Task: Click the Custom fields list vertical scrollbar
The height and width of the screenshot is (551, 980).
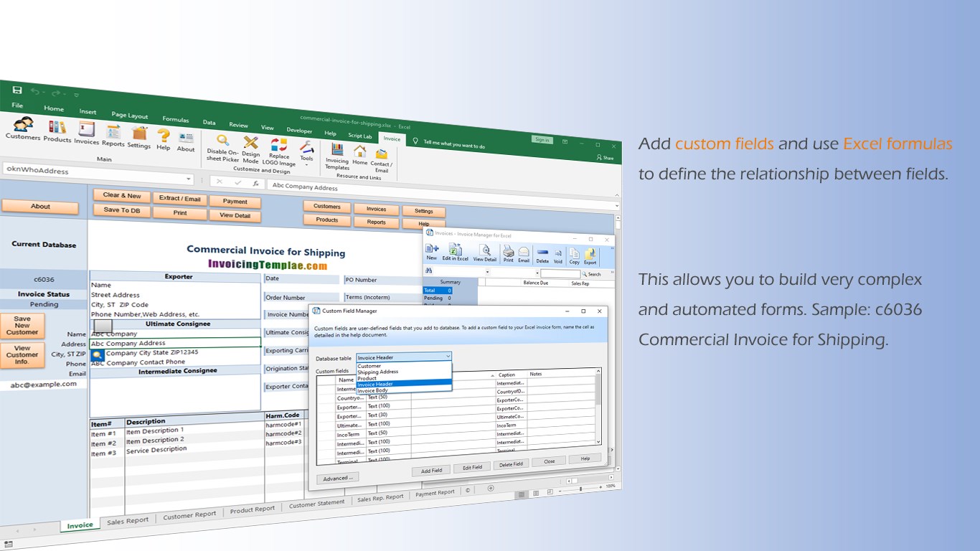Action: (597, 406)
